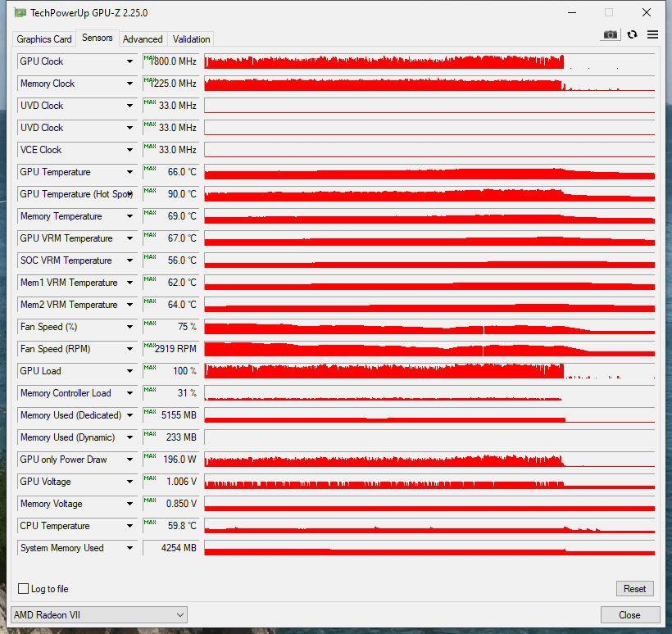
Task: Click the GPU Clock 1800.0 MHz value
Action: pyautogui.click(x=170, y=61)
